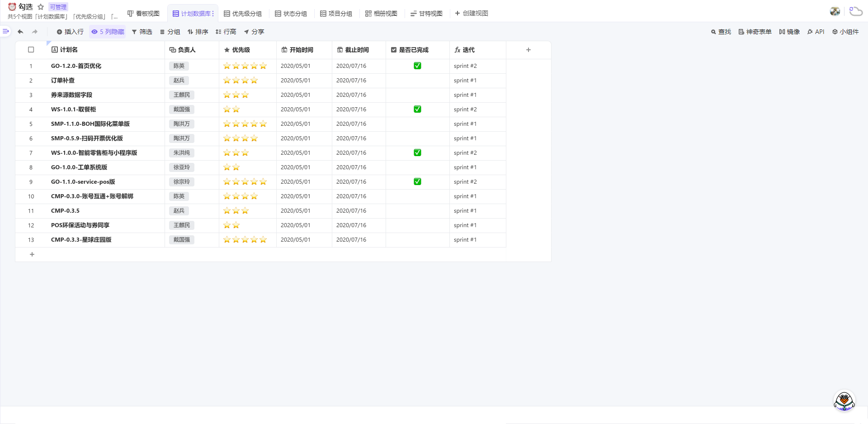Image resolution: width=868 pixels, height=424 pixels.
Task: Show the 5 hidden columns menu
Action: [108, 32]
